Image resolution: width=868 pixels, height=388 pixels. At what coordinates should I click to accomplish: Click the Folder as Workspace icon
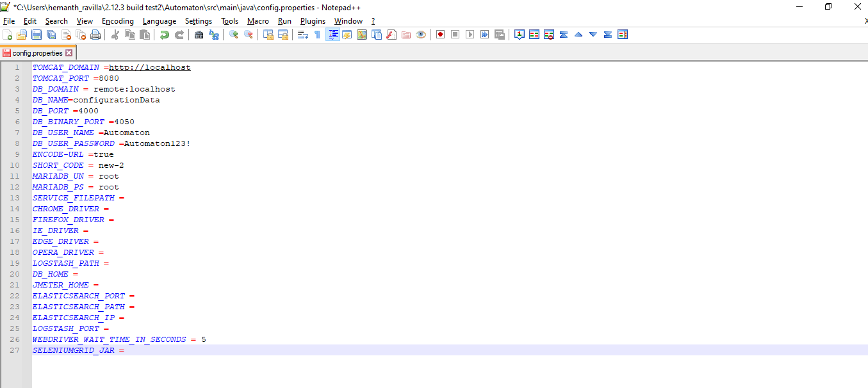tap(405, 35)
